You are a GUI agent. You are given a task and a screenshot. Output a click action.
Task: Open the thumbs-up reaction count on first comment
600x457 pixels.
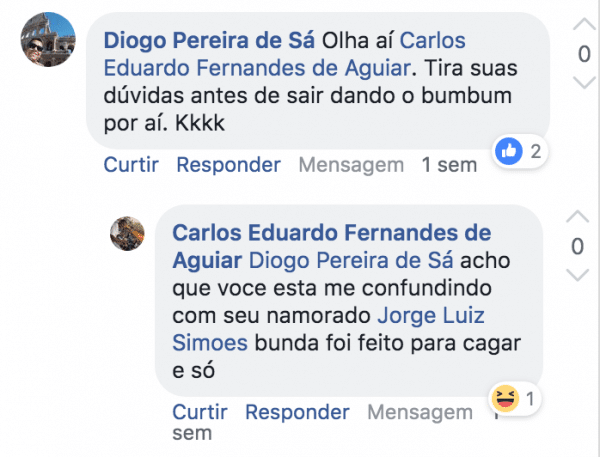tap(520, 151)
